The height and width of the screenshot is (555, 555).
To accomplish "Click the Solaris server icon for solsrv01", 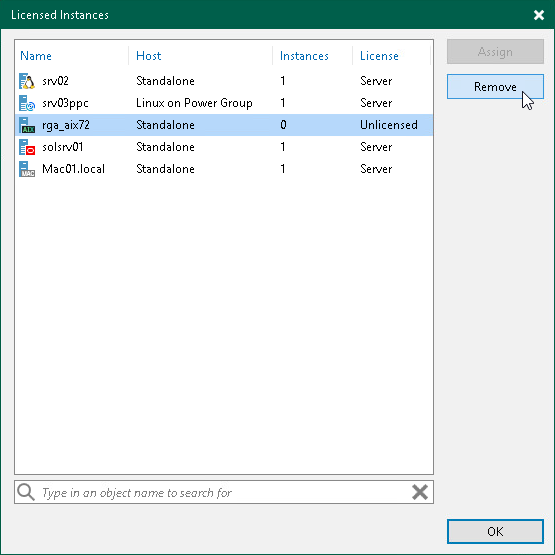I will [x=27, y=147].
